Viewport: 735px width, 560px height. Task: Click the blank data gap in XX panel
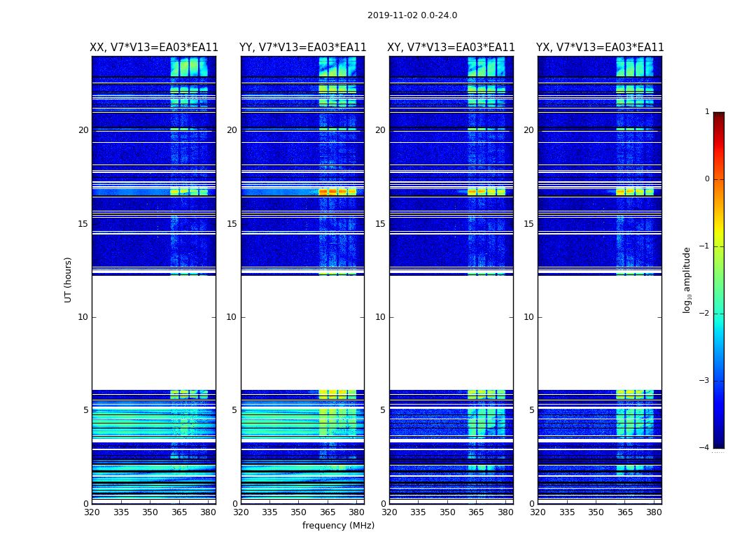click(x=153, y=332)
